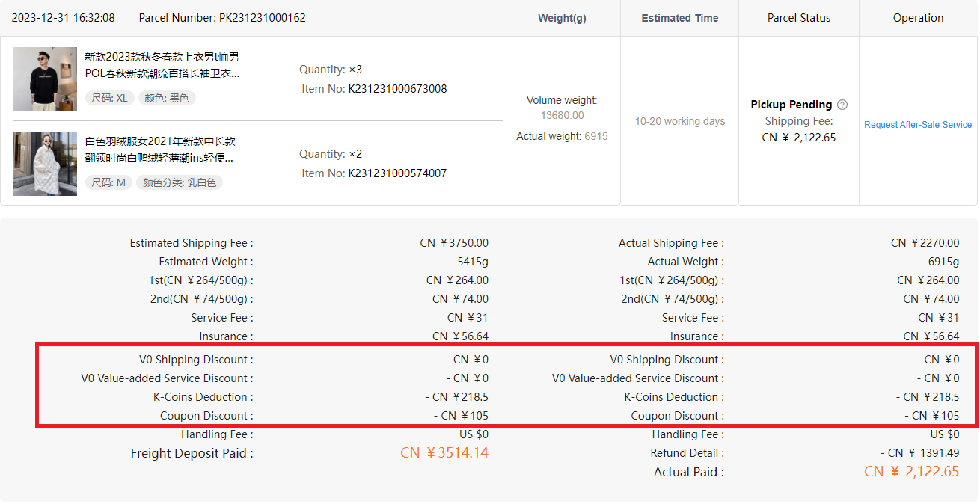Screen dimensions: 980x504
Task: Click the 尺码: XL size tag
Action: pos(109,98)
